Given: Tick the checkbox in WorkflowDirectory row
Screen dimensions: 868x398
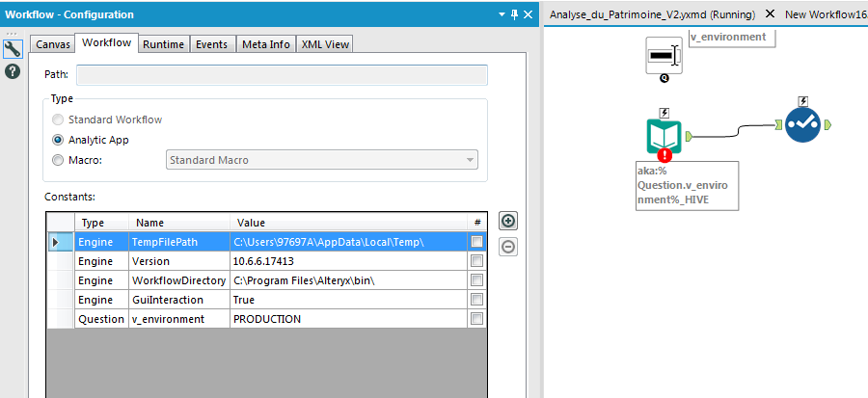Looking at the screenshot, I should tap(476, 280).
